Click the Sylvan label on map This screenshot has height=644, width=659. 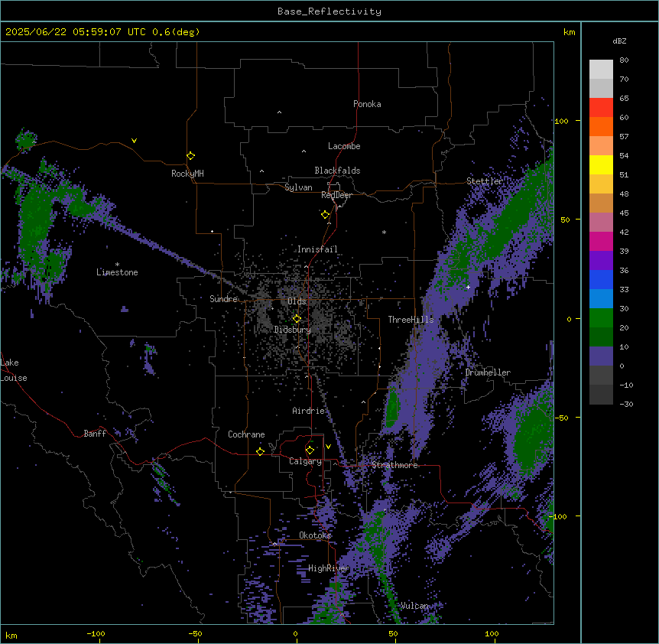pyautogui.click(x=298, y=187)
